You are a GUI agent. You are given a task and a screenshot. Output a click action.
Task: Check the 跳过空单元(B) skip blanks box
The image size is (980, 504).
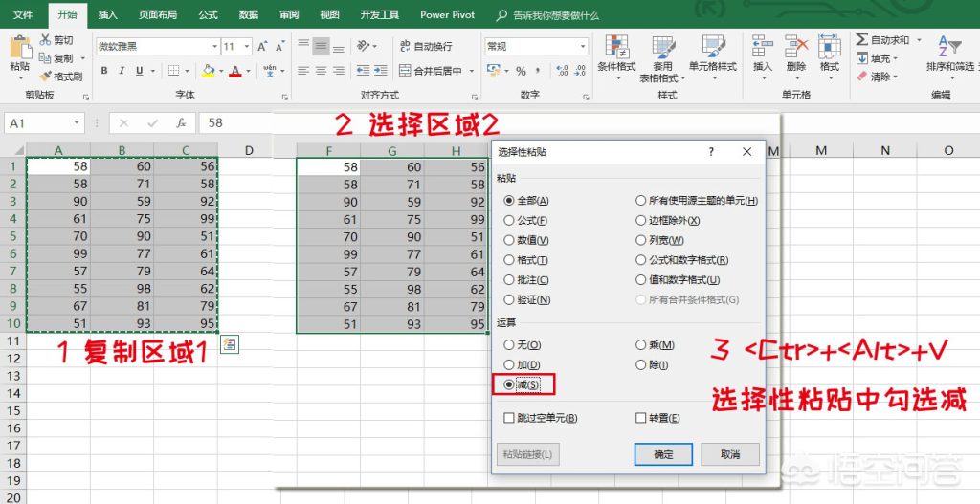coord(509,418)
